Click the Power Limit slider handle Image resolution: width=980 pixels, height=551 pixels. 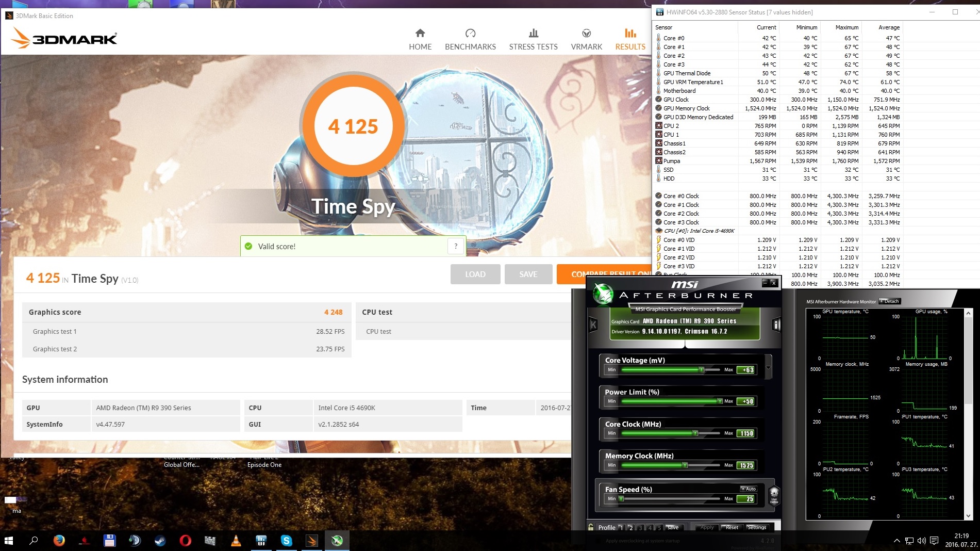pyautogui.click(x=720, y=401)
